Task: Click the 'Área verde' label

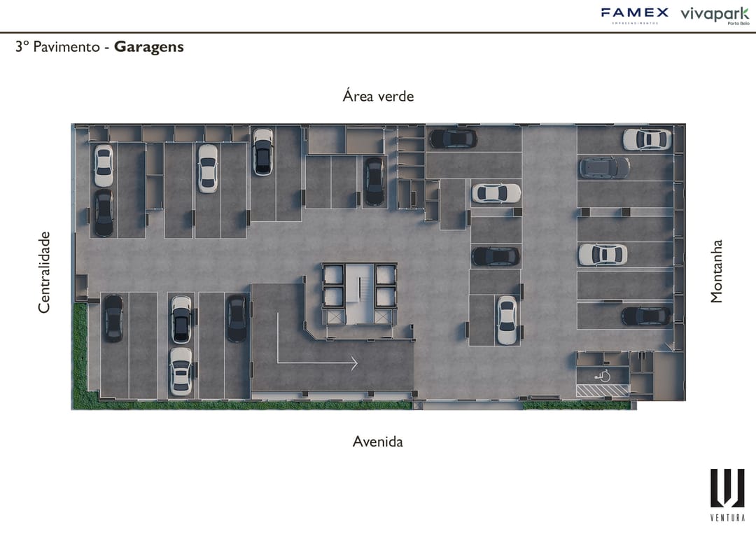Action: pyautogui.click(x=378, y=96)
